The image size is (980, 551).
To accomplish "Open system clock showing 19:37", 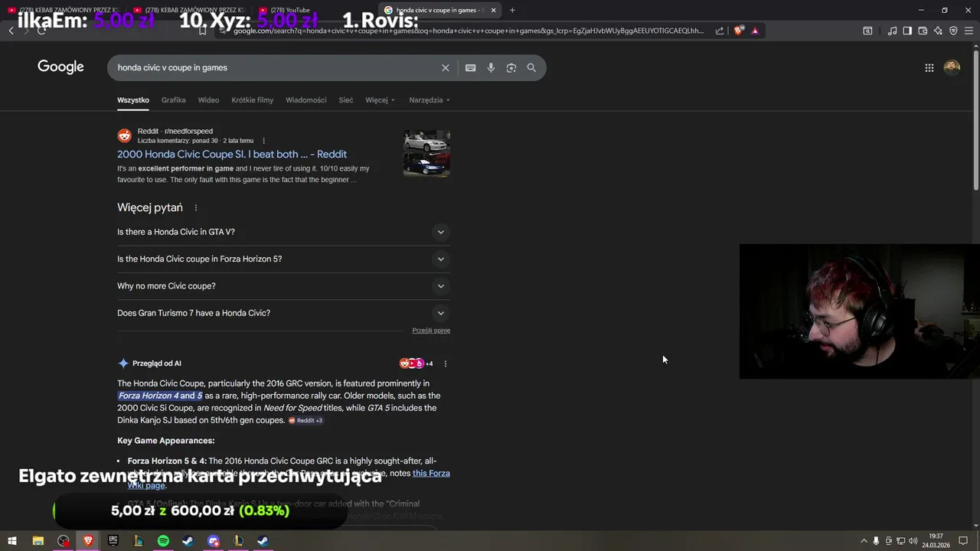I will click(x=936, y=541).
